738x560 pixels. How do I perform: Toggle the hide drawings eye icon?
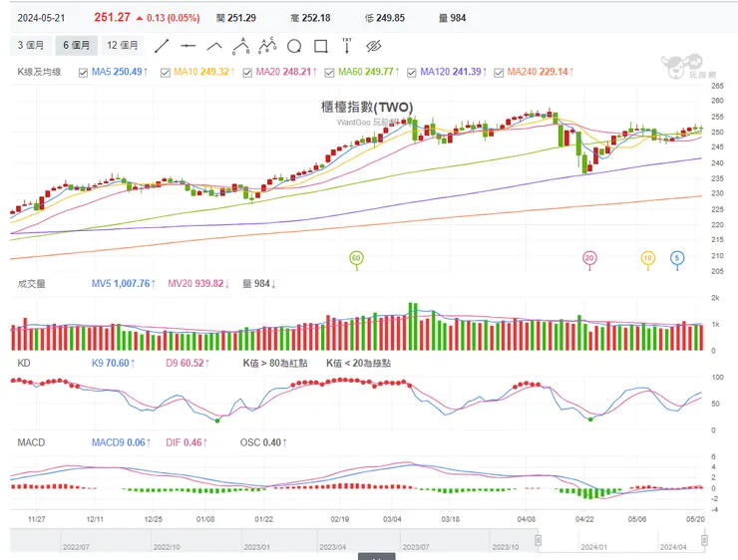pos(374,46)
